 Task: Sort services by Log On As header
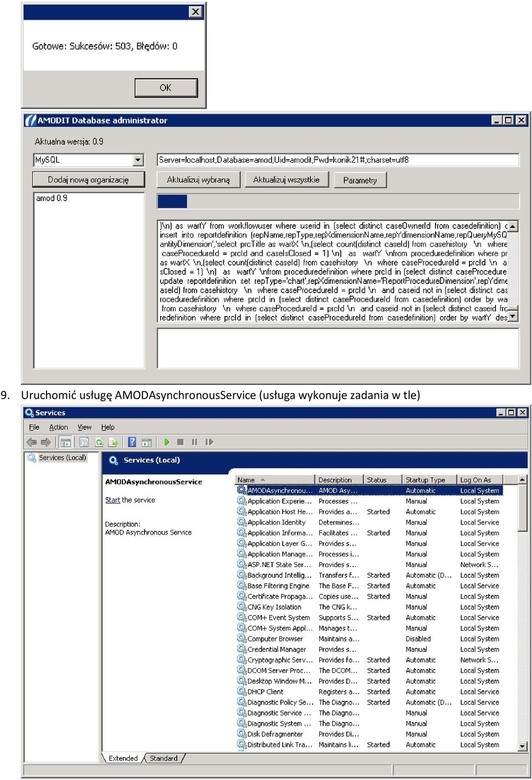pyautogui.click(x=480, y=480)
